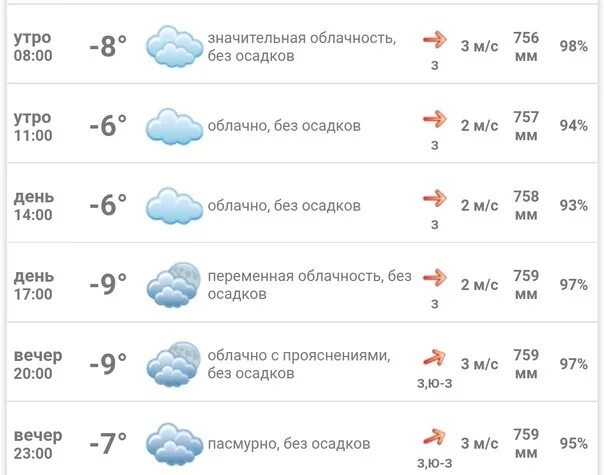The image size is (604, 475).
Task: Click 'переменная облачность, без осадков' description
Action: (x=310, y=285)
